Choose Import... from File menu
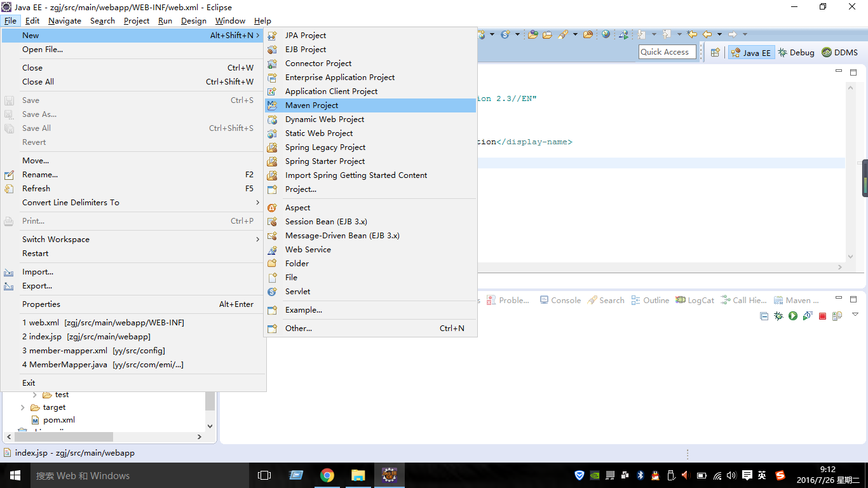The height and width of the screenshot is (488, 868). tap(133, 272)
